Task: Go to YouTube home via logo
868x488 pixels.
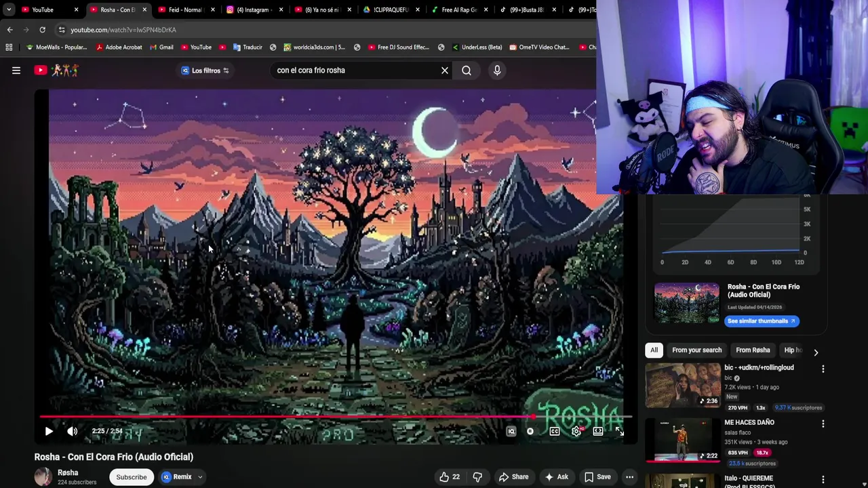Action: [x=57, y=70]
